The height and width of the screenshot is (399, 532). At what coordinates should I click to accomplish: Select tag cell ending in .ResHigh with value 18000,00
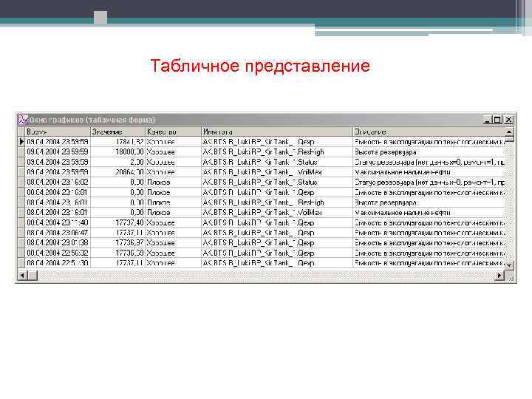coord(277,151)
